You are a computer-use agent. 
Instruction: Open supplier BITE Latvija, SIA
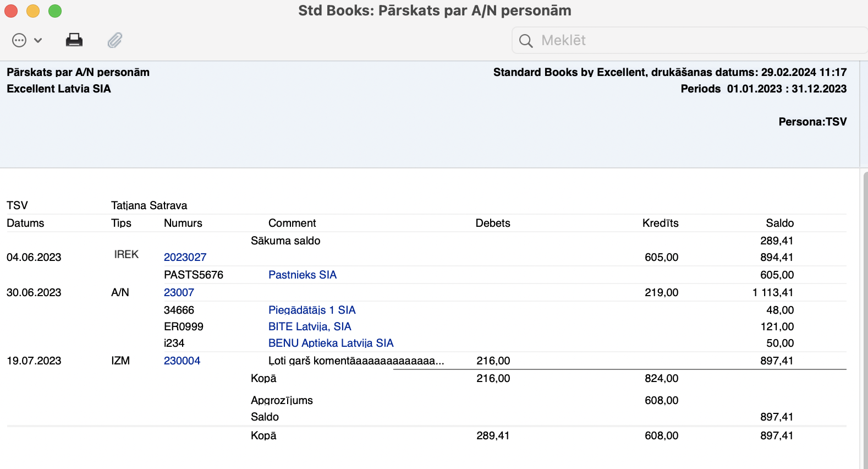coord(310,326)
